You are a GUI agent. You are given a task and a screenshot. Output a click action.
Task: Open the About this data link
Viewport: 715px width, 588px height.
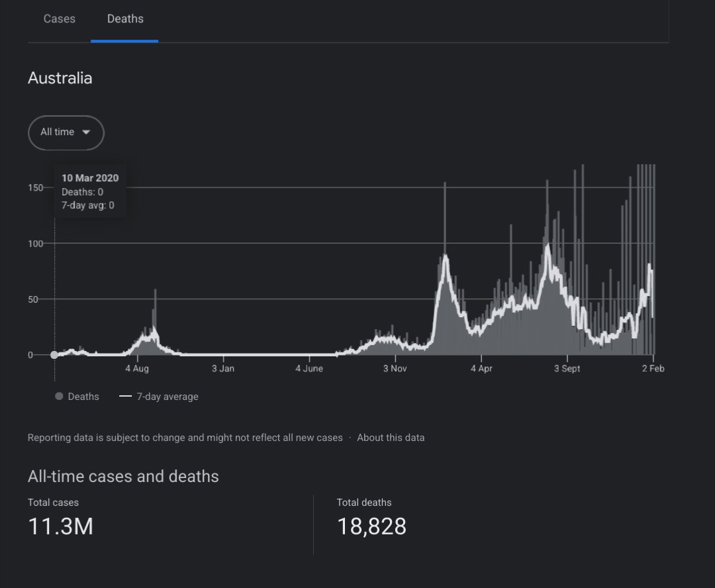[391, 437]
